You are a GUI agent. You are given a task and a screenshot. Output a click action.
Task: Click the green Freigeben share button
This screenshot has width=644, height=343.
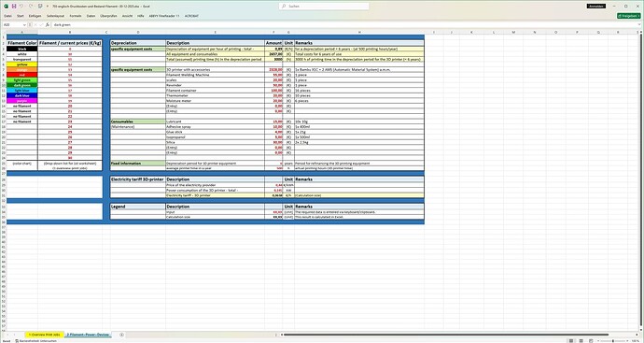628,16
